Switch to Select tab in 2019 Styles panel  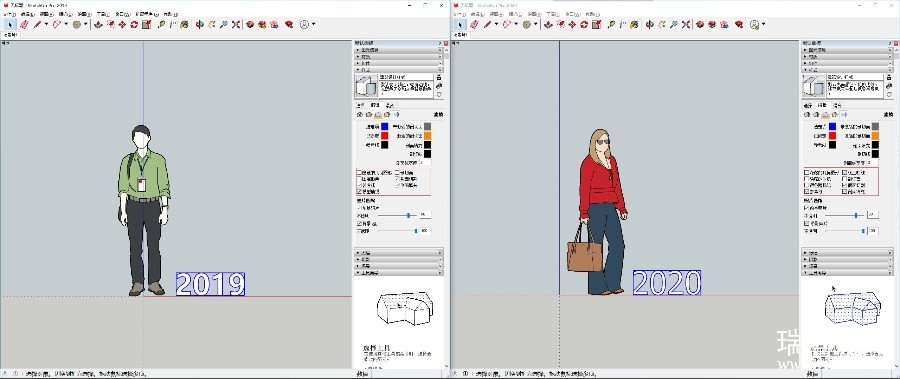[x=360, y=105]
